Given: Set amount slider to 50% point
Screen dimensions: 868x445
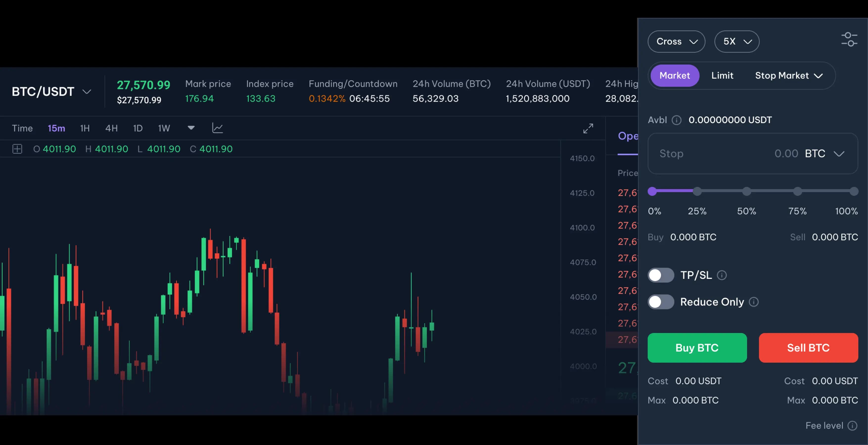Looking at the screenshot, I should [747, 191].
